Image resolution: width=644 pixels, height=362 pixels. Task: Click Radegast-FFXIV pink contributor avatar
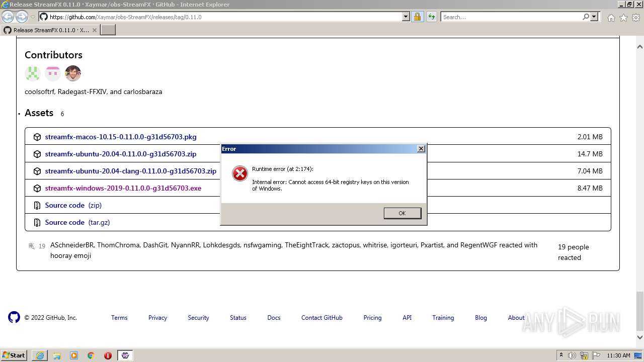point(53,73)
